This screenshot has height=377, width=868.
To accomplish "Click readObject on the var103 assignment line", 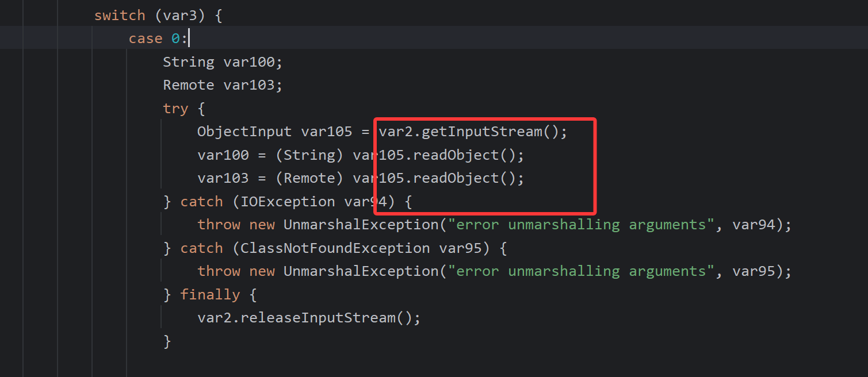I will pos(456,178).
